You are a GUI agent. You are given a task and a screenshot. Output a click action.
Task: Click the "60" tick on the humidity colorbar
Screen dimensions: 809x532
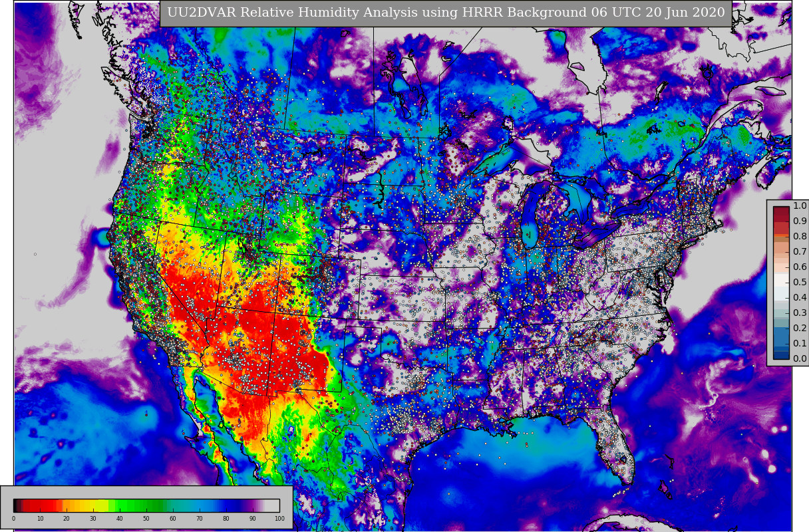(173, 519)
